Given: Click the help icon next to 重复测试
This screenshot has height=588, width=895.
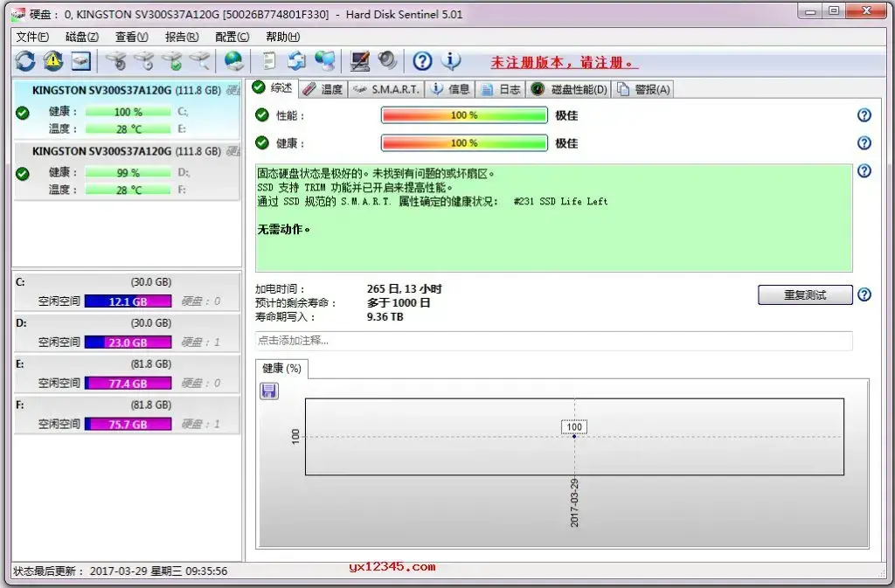Looking at the screenshot, I should coord(864,294).
